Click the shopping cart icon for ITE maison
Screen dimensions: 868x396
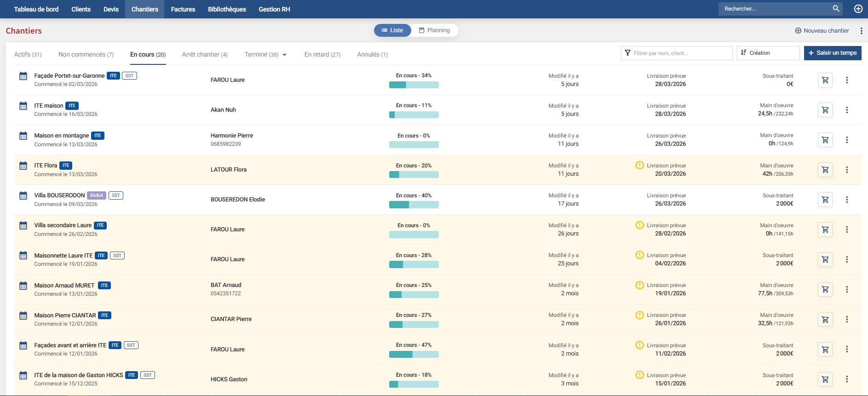tap(825, 110)
